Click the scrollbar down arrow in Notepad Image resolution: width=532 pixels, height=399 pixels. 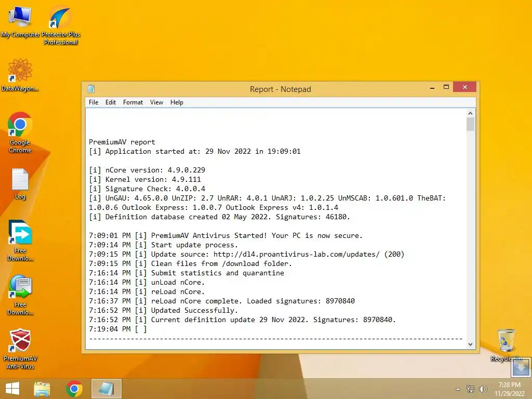pyautogui.click(x=470, y=344)
